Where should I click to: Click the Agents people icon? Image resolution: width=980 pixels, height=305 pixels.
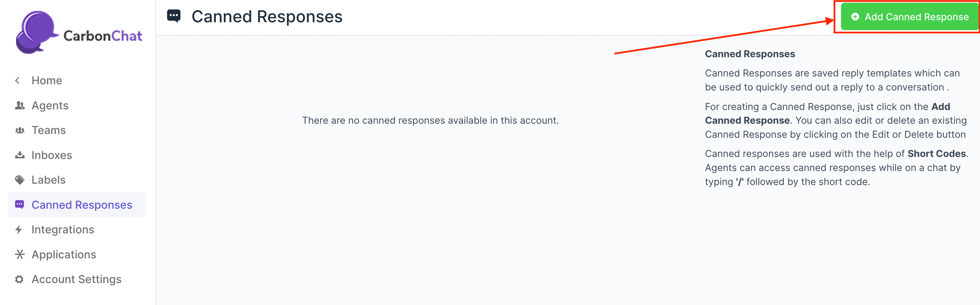click(x=20, y=106)
